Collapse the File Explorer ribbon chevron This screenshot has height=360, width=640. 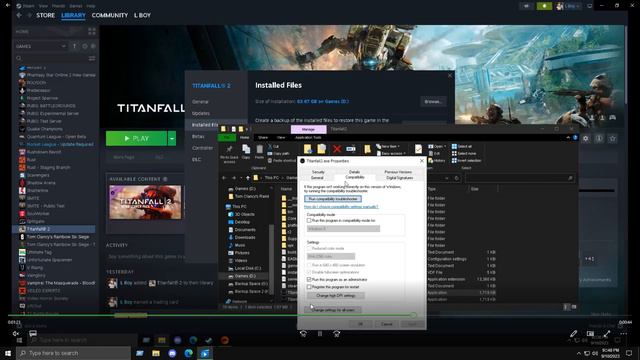click(x=568, y=138)
